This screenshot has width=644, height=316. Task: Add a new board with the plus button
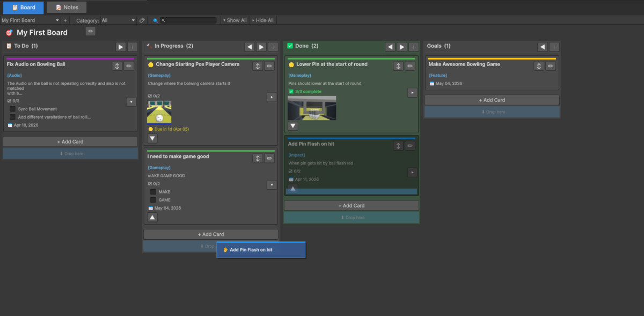click(65, 20)
